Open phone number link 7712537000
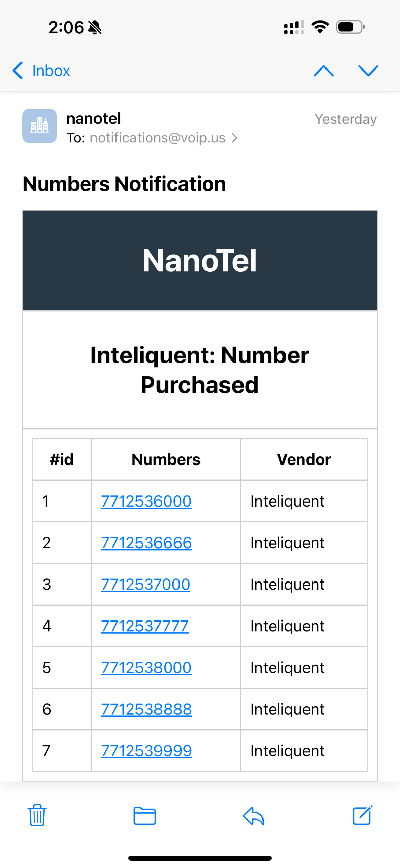This screenshot has height=868, width=400. point(146,584)
